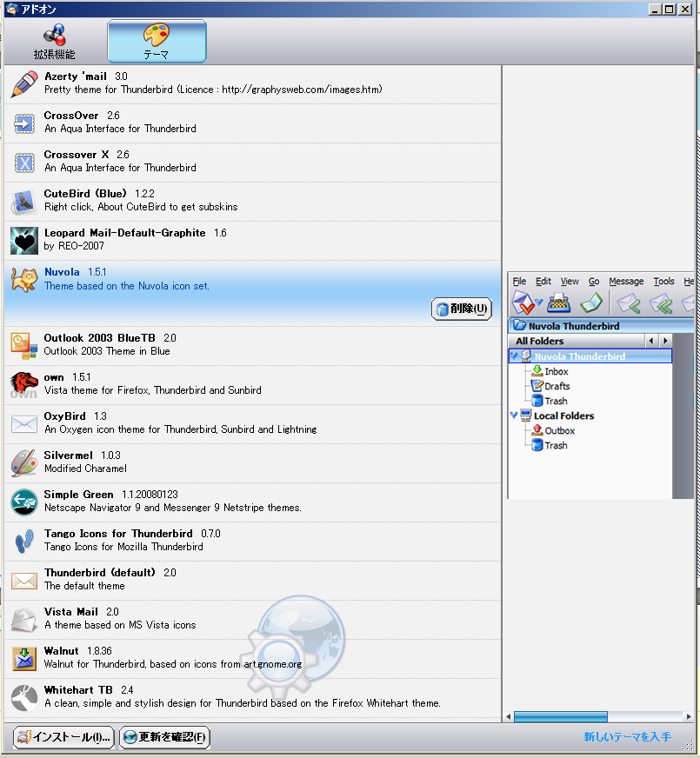This screenshot has width=700, height=758.
Task: Click the Whitehart TB deer icon
Action: (24, 697)
